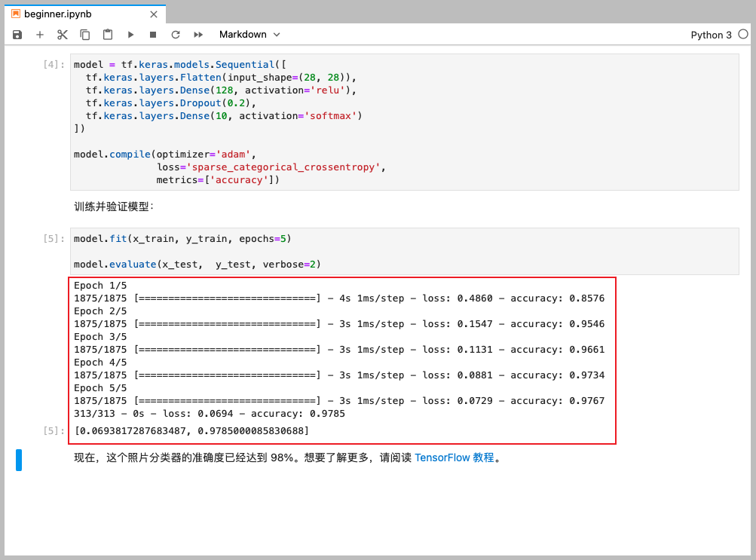The height and width of the screenshot is (560, 756).
Task: Save the notebook
Action: 17,34
